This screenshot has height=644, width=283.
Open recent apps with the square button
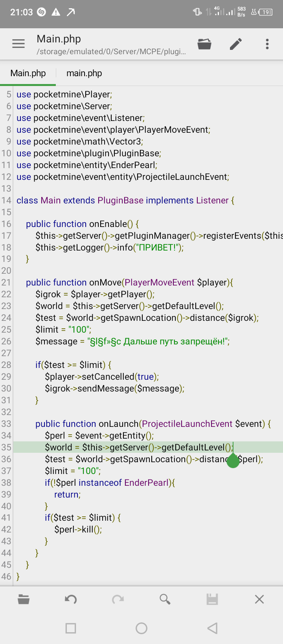(71, 628)
